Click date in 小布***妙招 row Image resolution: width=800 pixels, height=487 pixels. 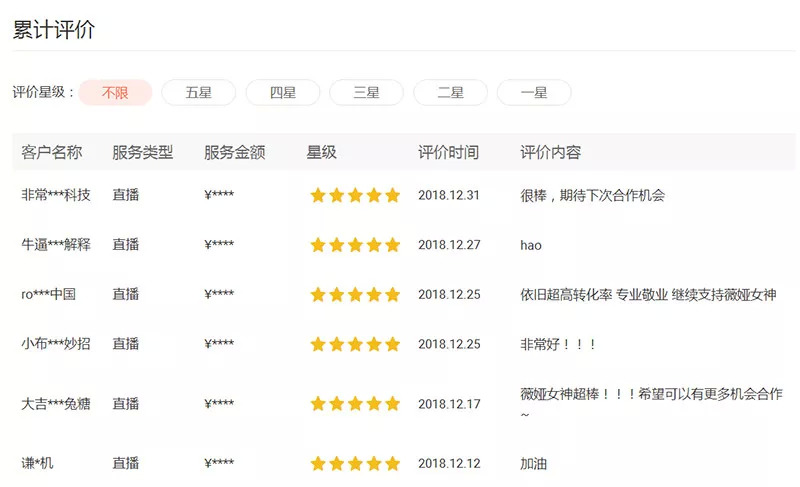coord(449,344)
